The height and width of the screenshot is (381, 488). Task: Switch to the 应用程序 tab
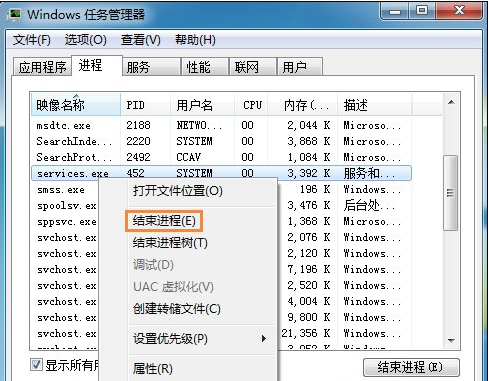pos(42,67)
